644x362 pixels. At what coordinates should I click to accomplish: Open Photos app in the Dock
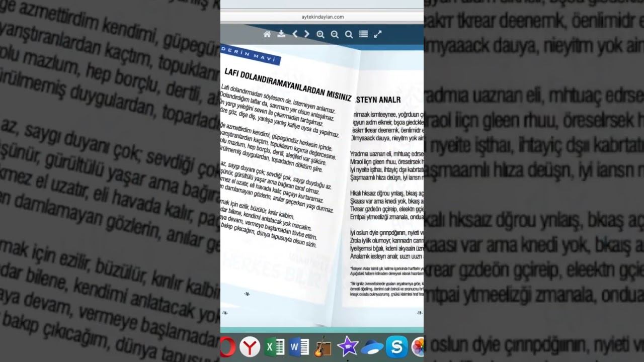(x=418, y=347)
